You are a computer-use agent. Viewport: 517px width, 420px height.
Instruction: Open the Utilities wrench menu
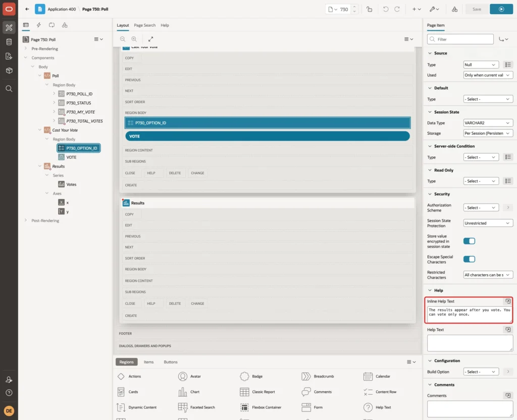coord(434,9)
